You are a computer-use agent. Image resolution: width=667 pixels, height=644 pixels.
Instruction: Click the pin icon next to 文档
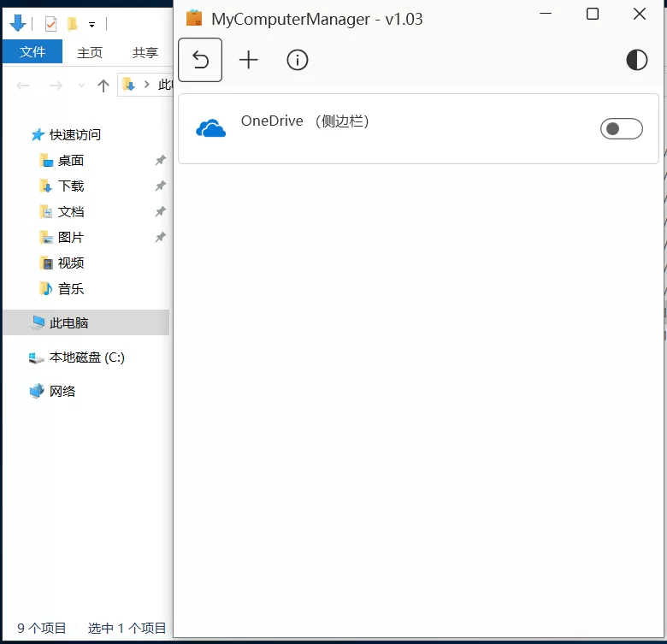point(161,211)
